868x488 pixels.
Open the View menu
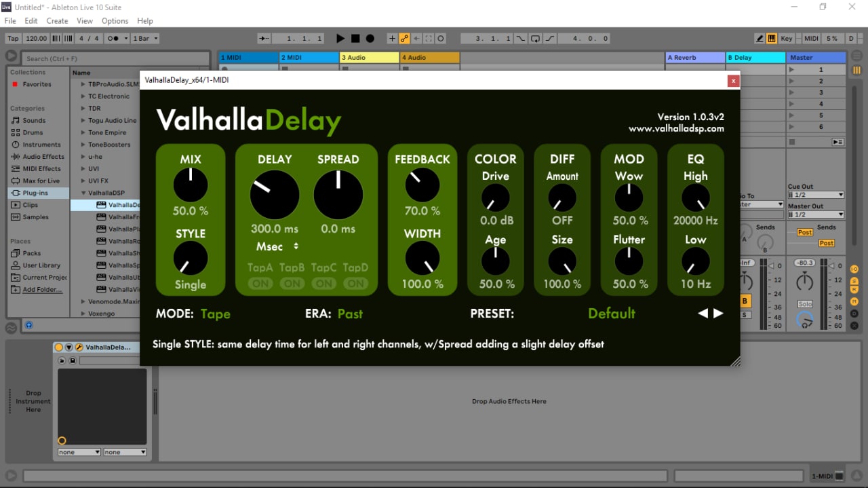click(85, 21)
